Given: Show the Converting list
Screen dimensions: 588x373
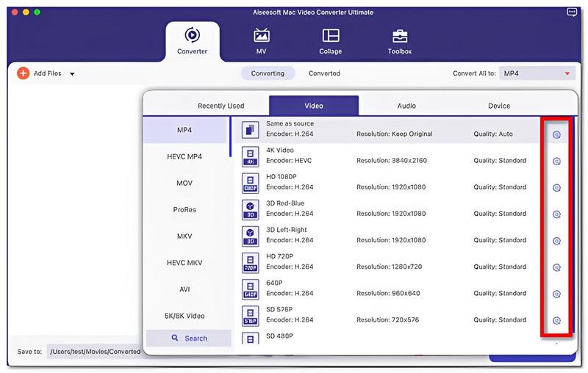Looking at the screenshot, I should tap(268, 73).
